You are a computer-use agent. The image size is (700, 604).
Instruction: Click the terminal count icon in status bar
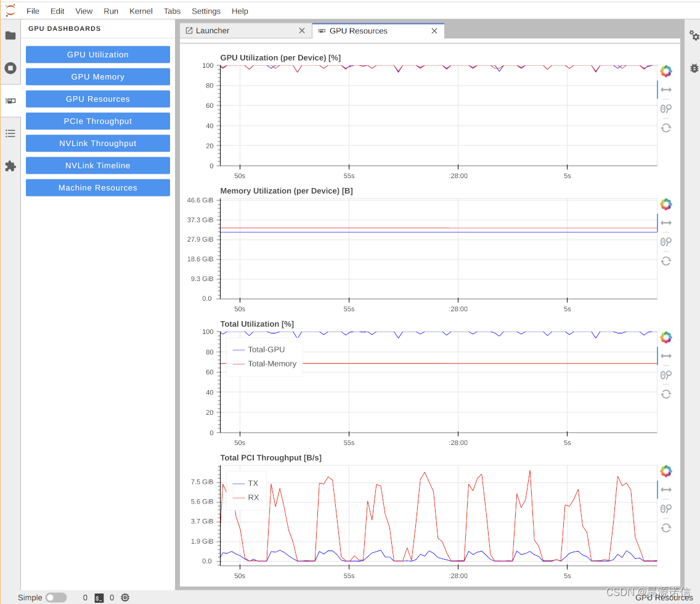pos(99,598)
